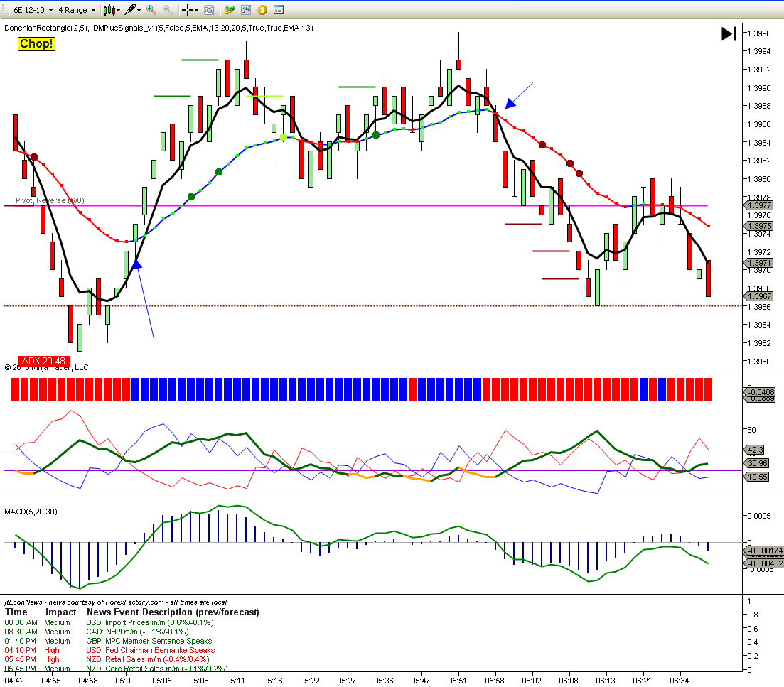Click the Impact column header
The width and height of the screenshot is (784, 687).
(60, 612)
